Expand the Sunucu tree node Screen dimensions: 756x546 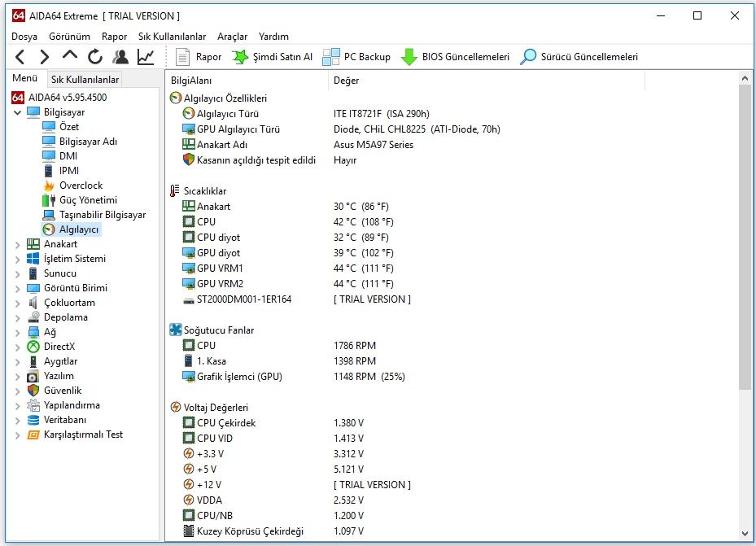[17, 273]
